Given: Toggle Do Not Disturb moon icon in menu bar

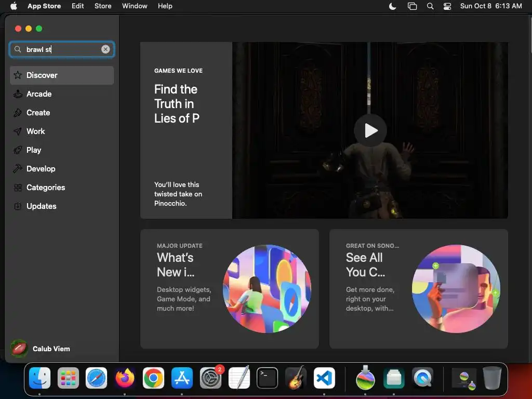Looking at the screenshot, I should coord(393,6).
